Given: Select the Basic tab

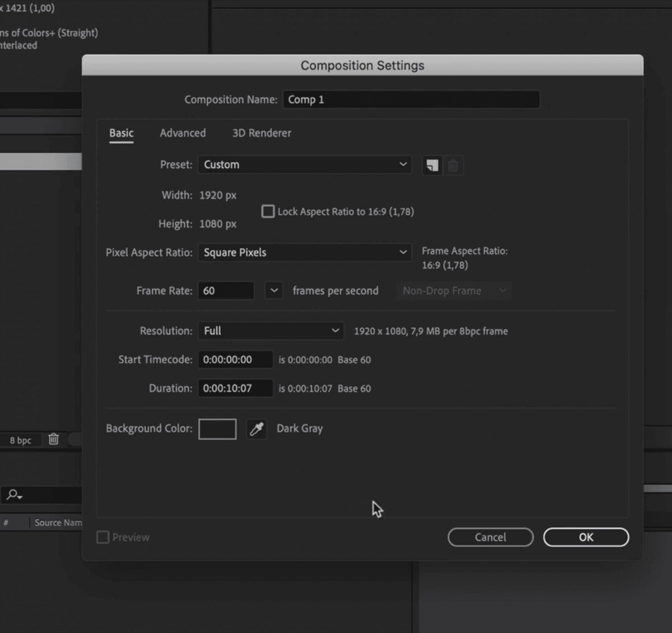Looking at the screenshot, I should click(x=122, y=133).
